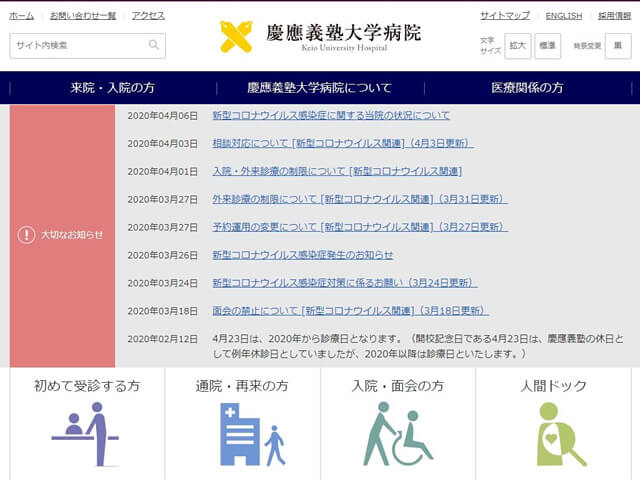Open the 2020年04月06日 coronavirus status notice
The image size is (640, 480).
coord(331,116)
